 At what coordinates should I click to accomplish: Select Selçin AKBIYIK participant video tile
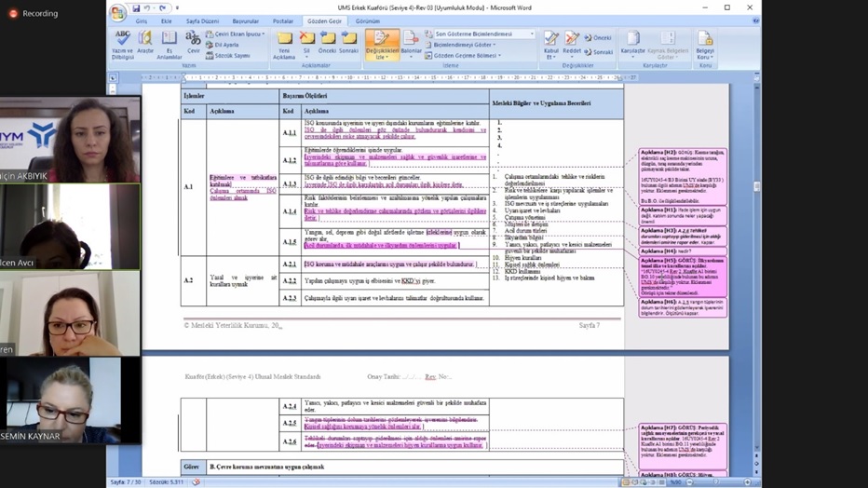click(x=70, y=140)
